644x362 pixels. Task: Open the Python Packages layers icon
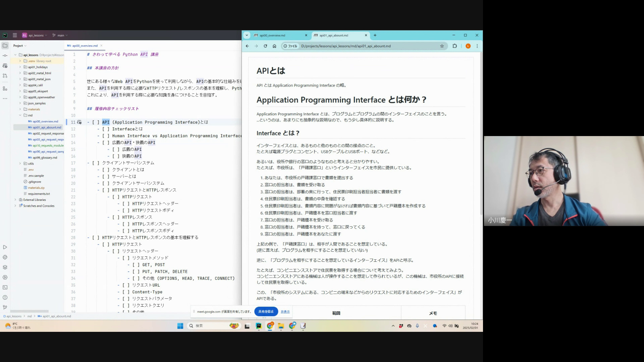tap(5, 267)
